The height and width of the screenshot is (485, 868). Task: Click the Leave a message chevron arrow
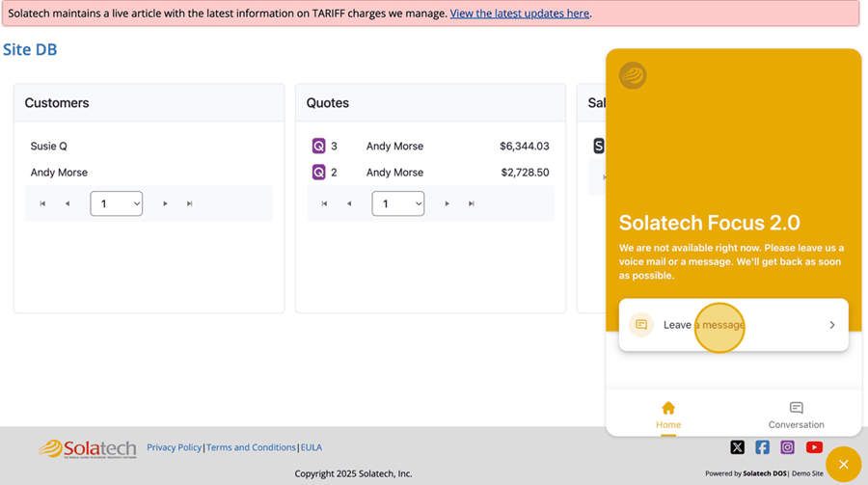click(x=832, y=325)
